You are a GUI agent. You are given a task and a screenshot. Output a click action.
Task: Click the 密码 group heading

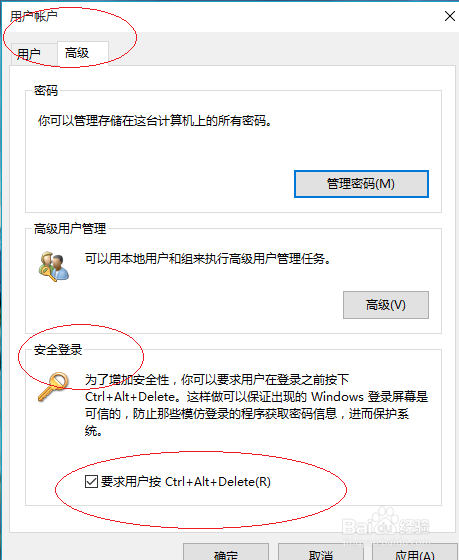click(x=46, y=91)
